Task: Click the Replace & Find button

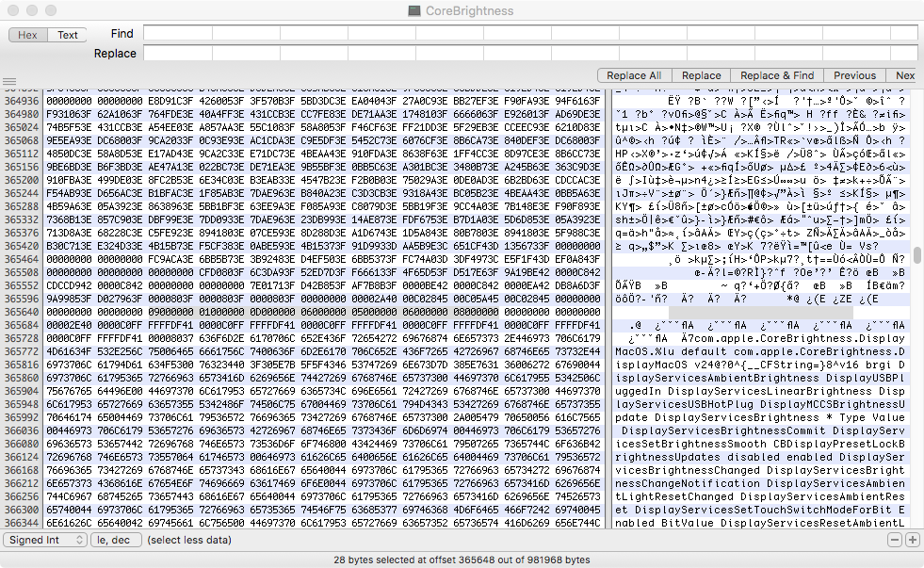Action: click(x=777, y=75)
